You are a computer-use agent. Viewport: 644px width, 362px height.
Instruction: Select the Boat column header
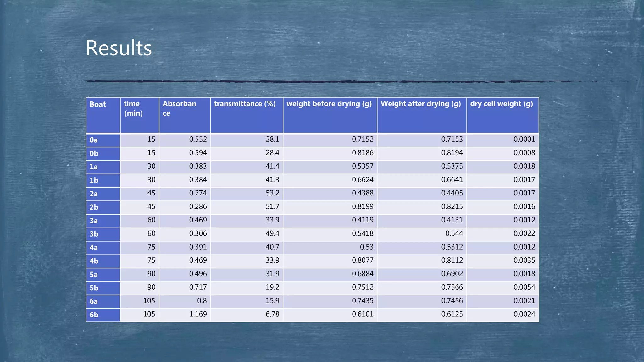click(x=98, y=104)
